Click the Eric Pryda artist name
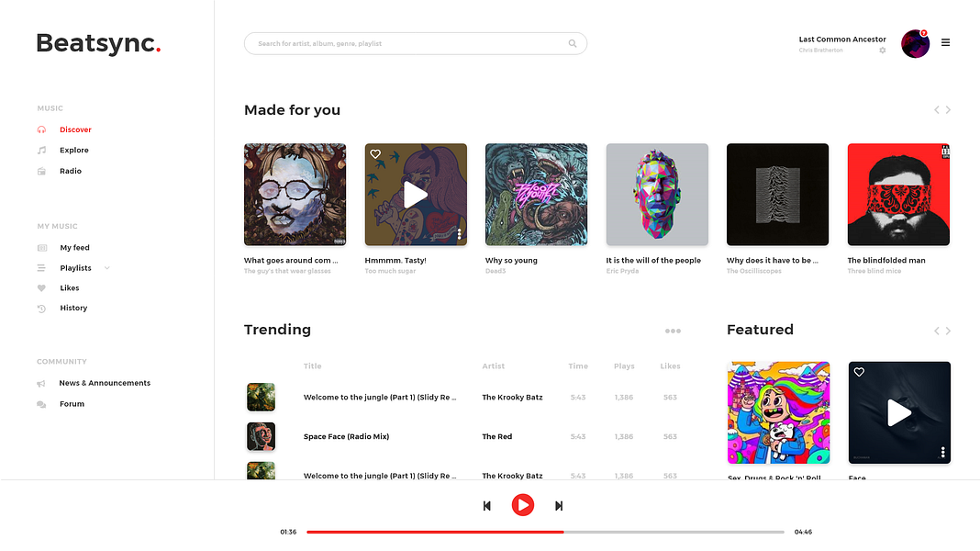The width and height of the screenshot is (980, 551). pos(622,271)
